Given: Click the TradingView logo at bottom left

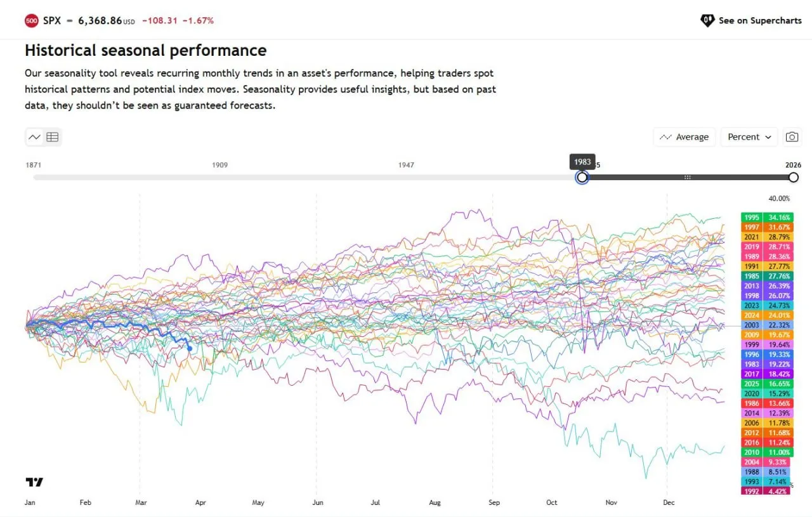Looking at the screenshot, I should 33,482.
